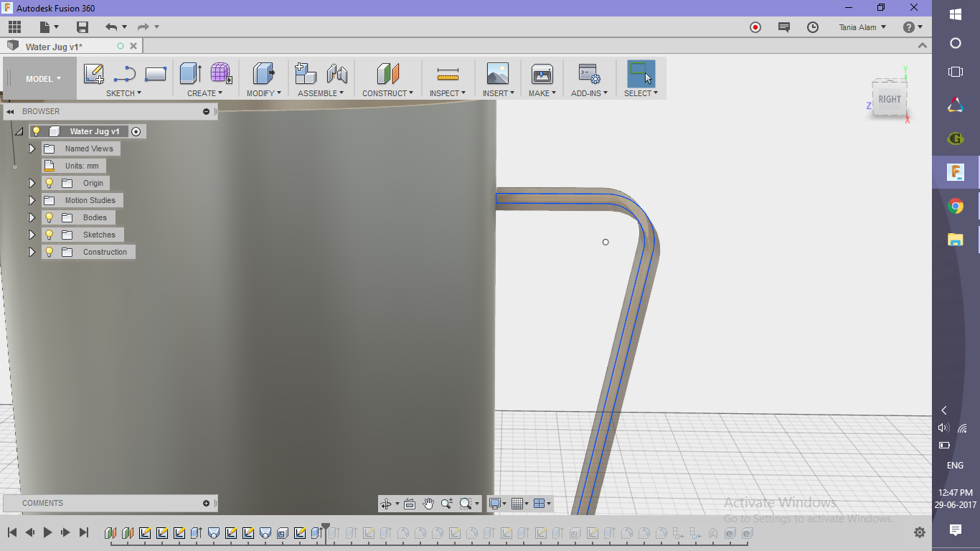The image size is (980, 551).
Task: Open Chrome from the Windows taskbar
Action: [x=955, y=207]
